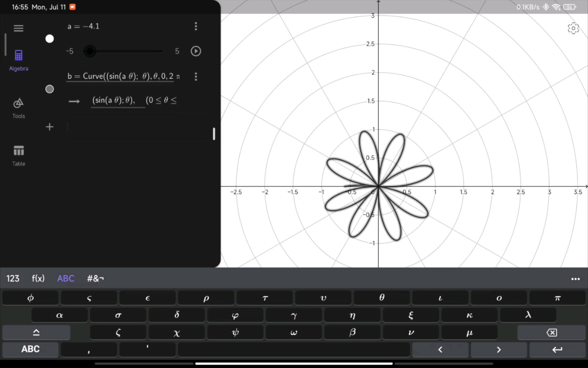The height and width of the screenshot is (368, 588).
Task: Toggle visibility of curve b
Action: pyautogui.click(x=50, y=89)
